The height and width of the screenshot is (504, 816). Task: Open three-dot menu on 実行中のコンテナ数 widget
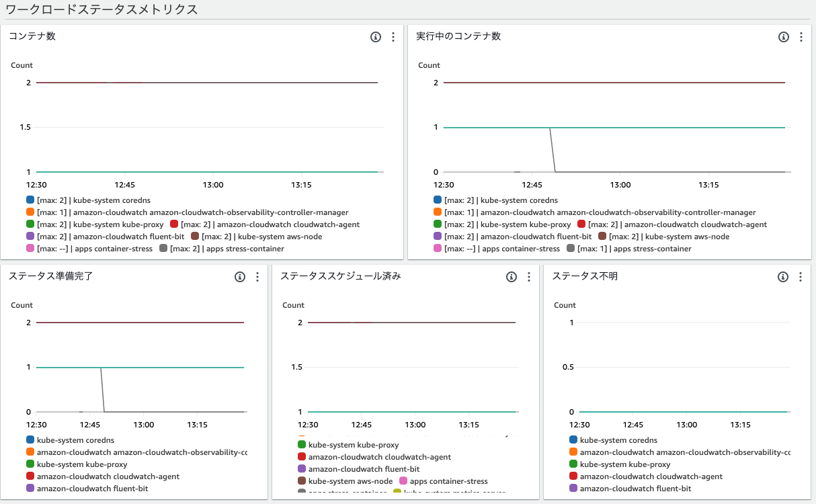(801, 37)
